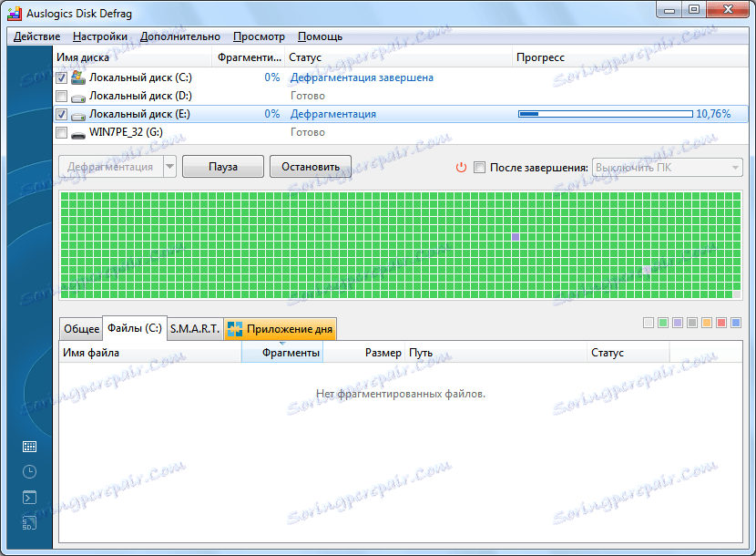Sort by Фрагменты column header

point(282,353)
